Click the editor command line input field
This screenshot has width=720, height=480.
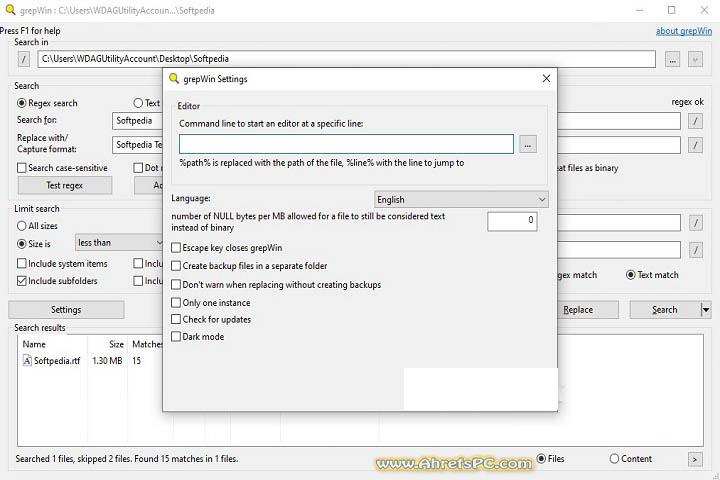[x=346, y=144]
